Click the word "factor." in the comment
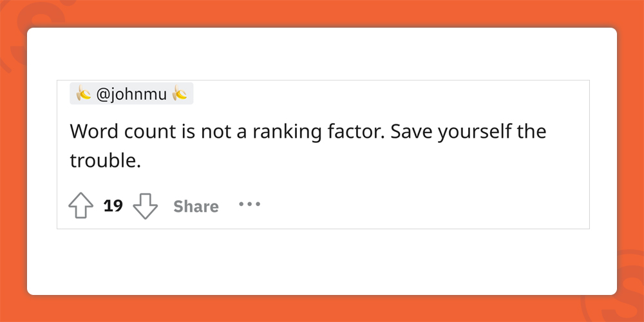Image resolution: width=644 pixels, height=322 pixels. point(355,131)
